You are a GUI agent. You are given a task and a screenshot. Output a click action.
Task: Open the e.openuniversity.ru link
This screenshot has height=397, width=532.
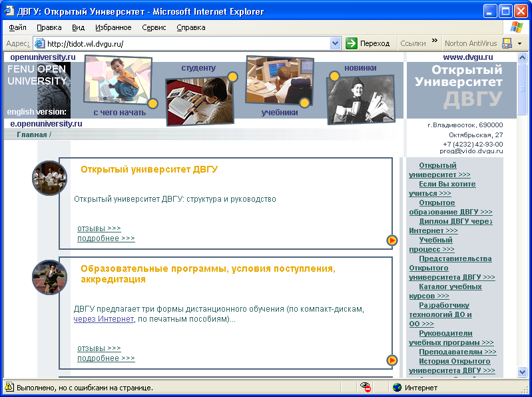tap(46, 123)
